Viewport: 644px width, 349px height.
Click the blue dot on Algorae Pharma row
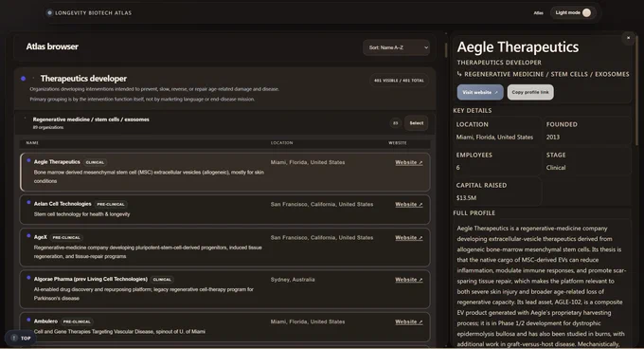point(28,278)
